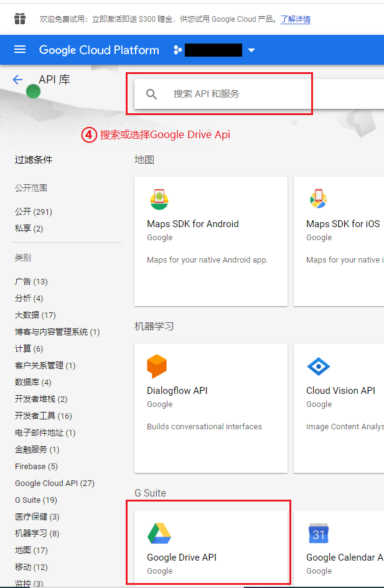Open the hamburger navigation menu
Viewport: 384px width, 588px height.
tap(20, 50)
